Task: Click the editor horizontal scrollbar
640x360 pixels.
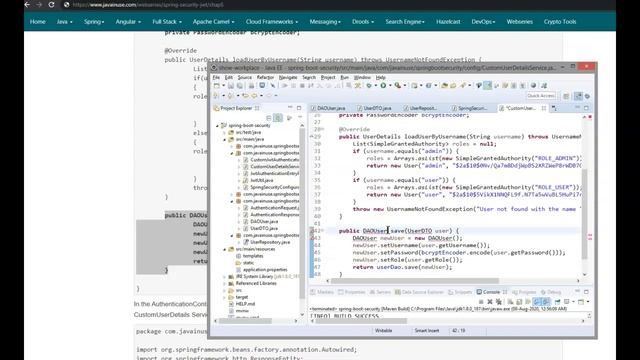Action: pos(415,281)
